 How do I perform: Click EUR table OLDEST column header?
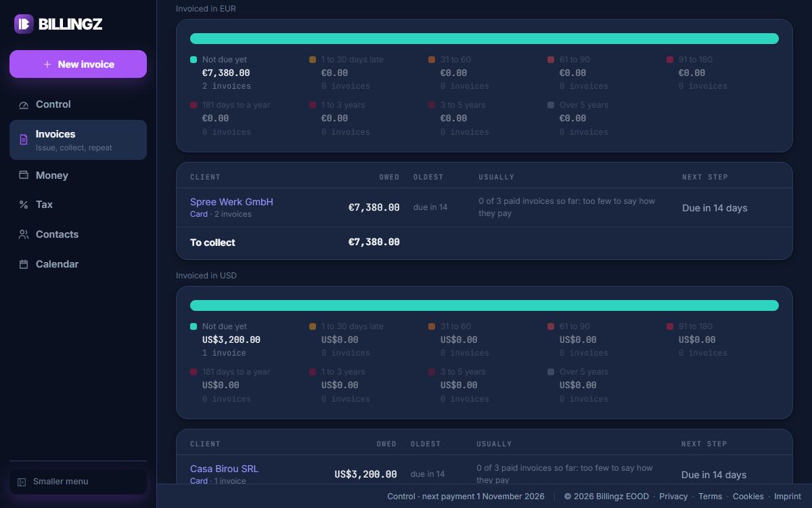[428, 177]
